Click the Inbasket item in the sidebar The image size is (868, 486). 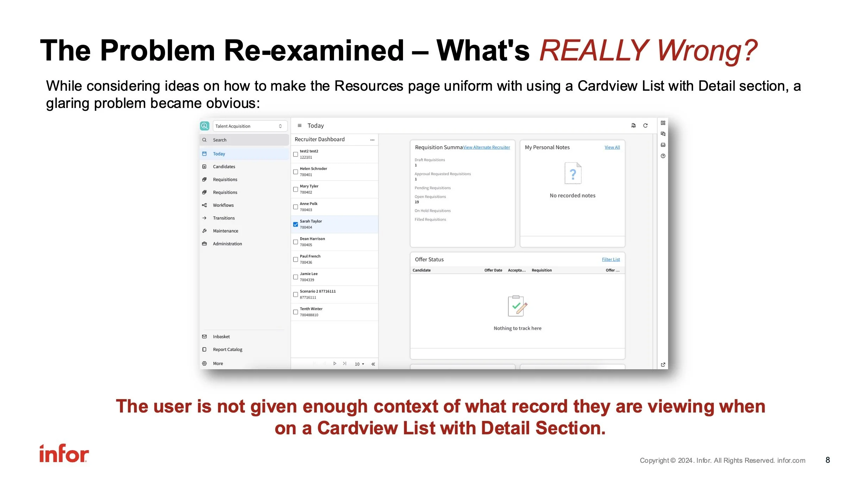[221, 337]
